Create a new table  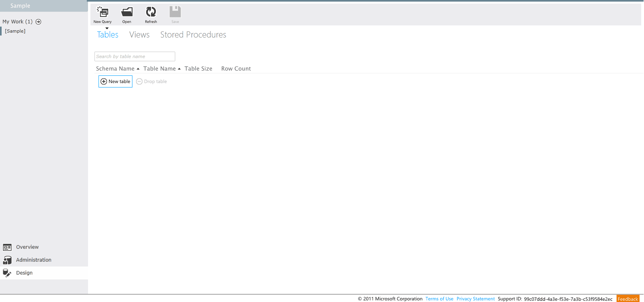[115, 81]
